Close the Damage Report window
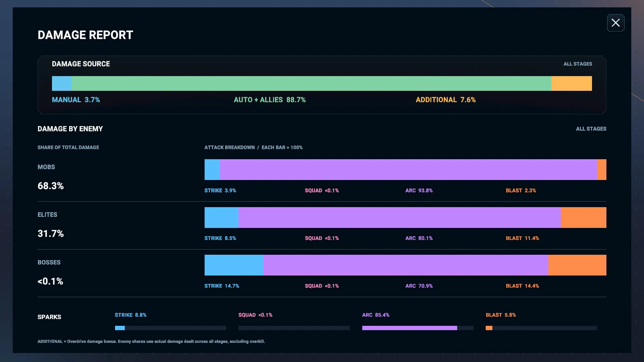Image resolution: width=644 pixels, height=362 pixels. point(615,23)
